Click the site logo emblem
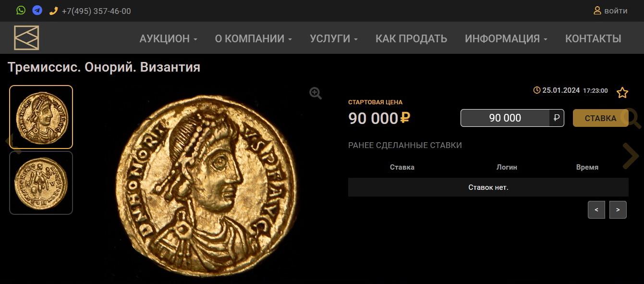Viewport: 644px width, 284px height. pos(26,37)
